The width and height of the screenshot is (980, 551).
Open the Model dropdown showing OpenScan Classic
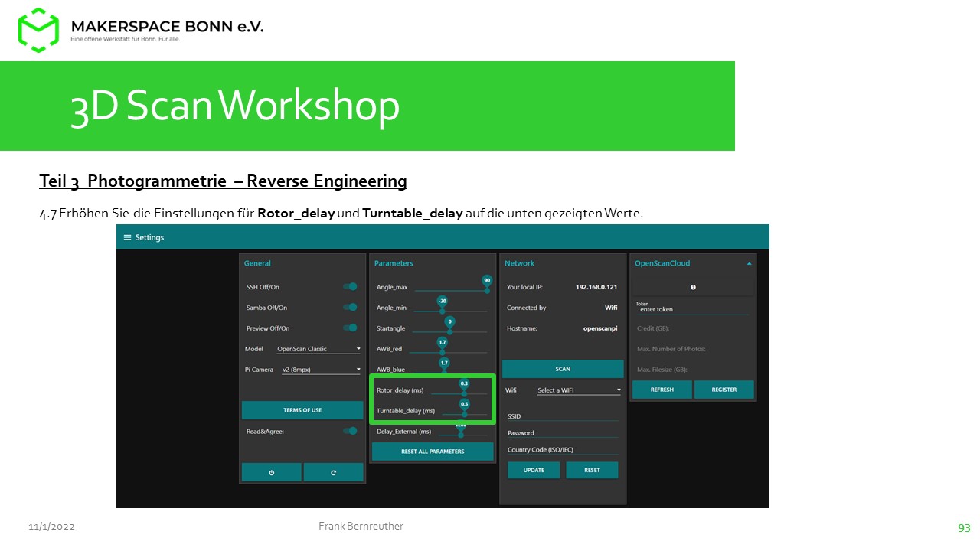[318, 349]
